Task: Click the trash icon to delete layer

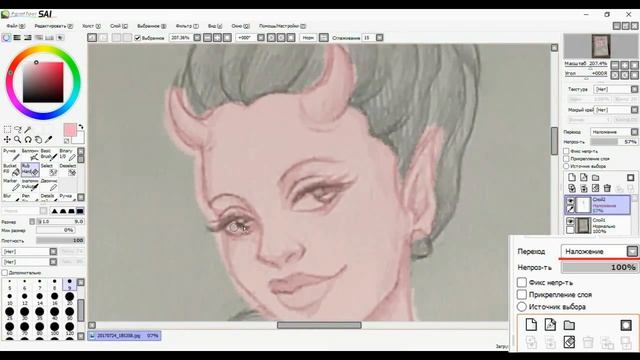Action: coord(607,188)
